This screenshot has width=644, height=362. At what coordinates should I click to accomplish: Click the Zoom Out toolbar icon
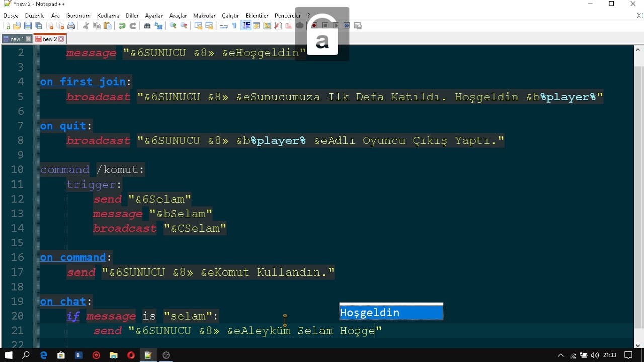pyautogui.click(x=184, y=26)
